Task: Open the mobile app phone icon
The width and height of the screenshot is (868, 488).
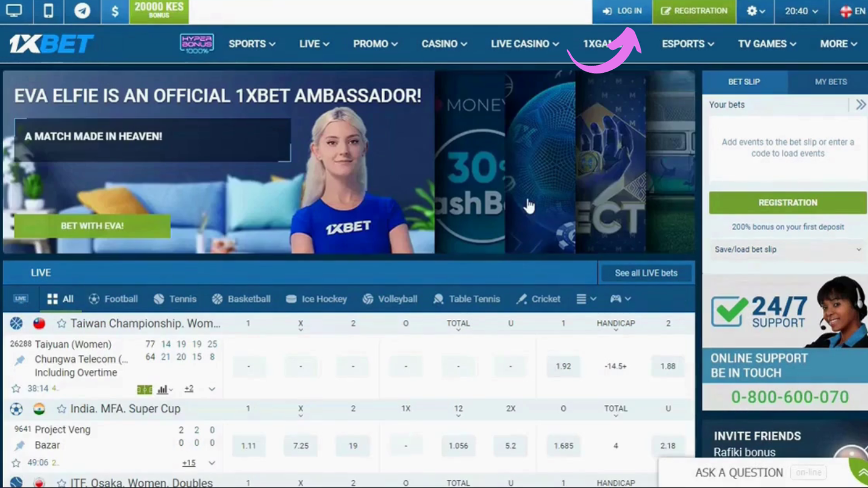Action: pos(48,11)
